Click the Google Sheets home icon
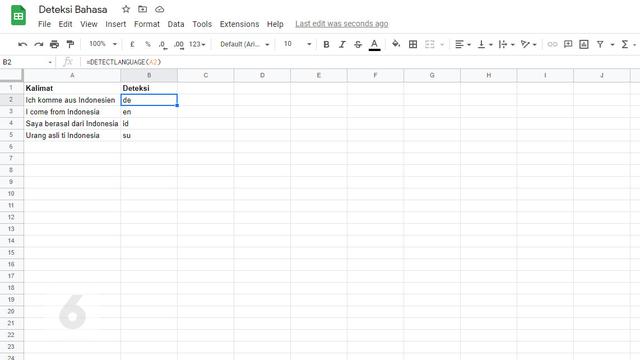This screenshot has width=640, height=360. pyautogui.click(x=18, y=16)
